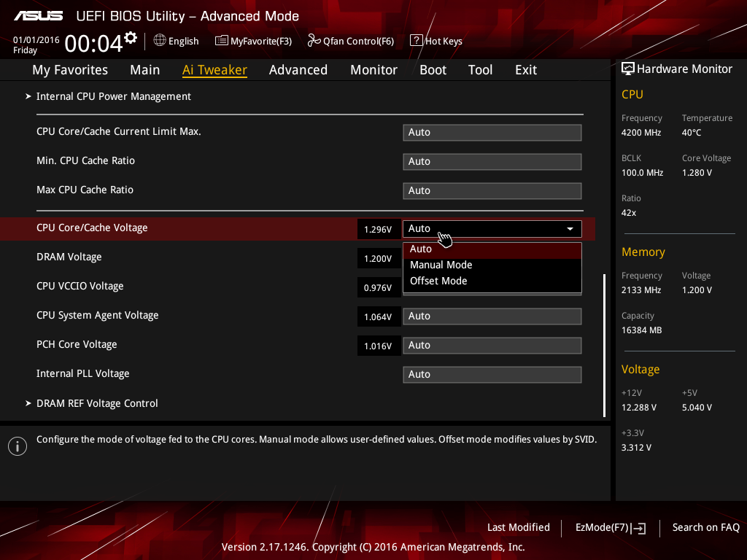Click the 0.976V CPU VCCIO reading
The height and width of the screenshot is (560, 747).
379,287
